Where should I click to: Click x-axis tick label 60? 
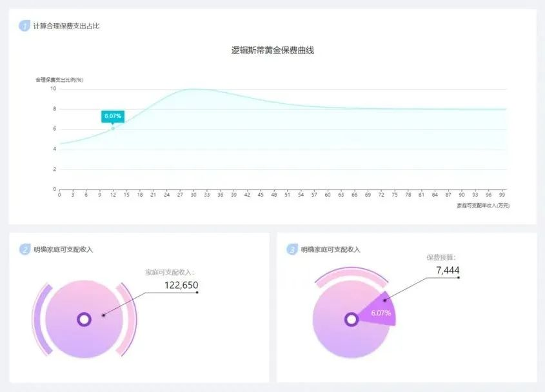[328, 195]
